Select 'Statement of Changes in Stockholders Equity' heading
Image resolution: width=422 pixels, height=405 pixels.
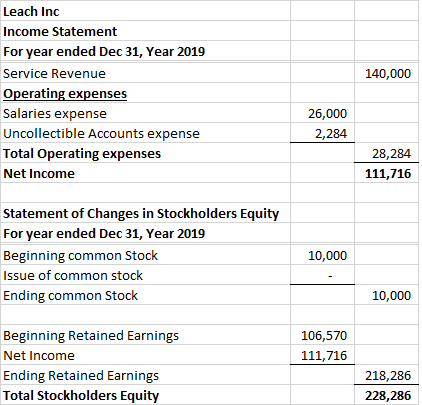pyautogui.click(x=141, y=214)
